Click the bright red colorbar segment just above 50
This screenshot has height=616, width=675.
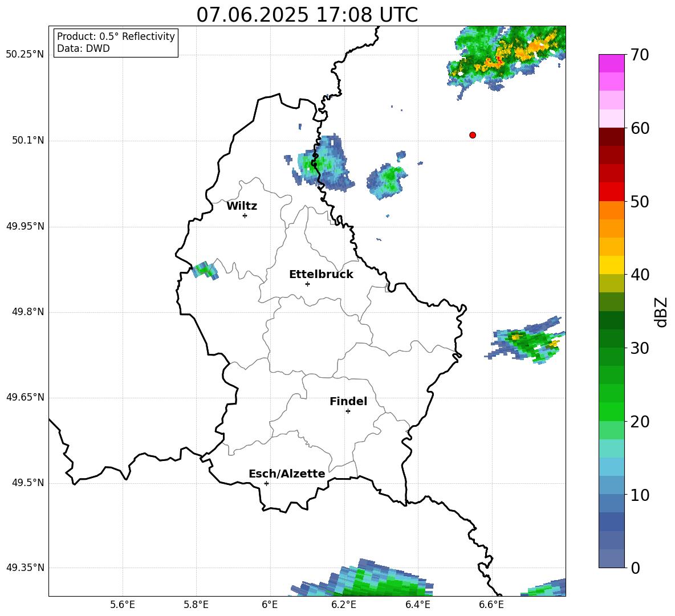pyautogui.click(x=611, y=192)
